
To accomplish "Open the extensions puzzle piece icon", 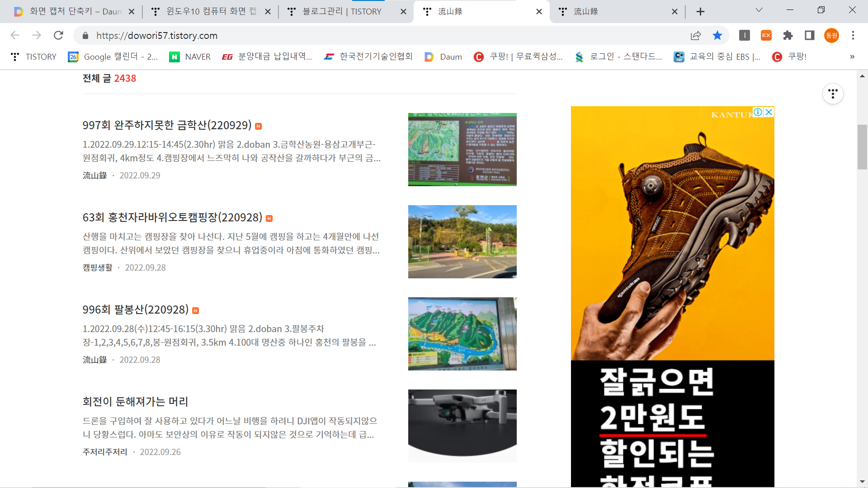I will pos(788,35).
